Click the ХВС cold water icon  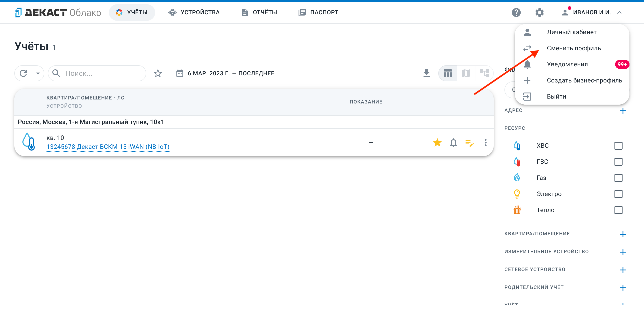point(517,145)
